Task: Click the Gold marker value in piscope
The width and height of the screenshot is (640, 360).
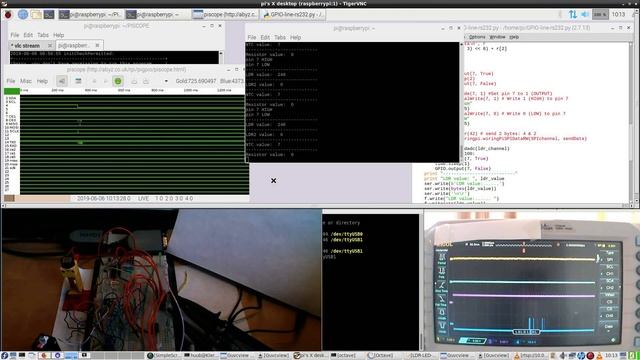Action: pyautogui.click(x=196, y=81)
